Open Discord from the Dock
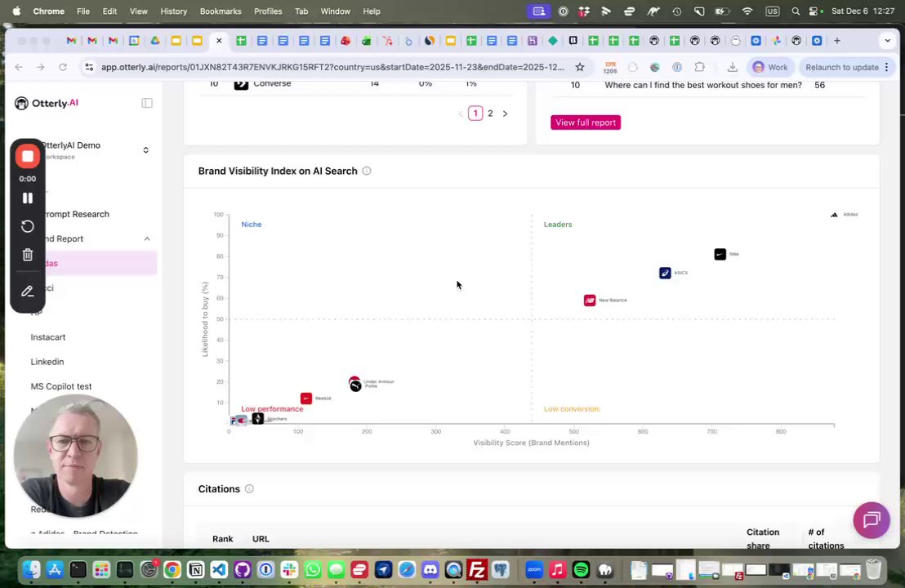The image size is (905, 588). (430, 570)
